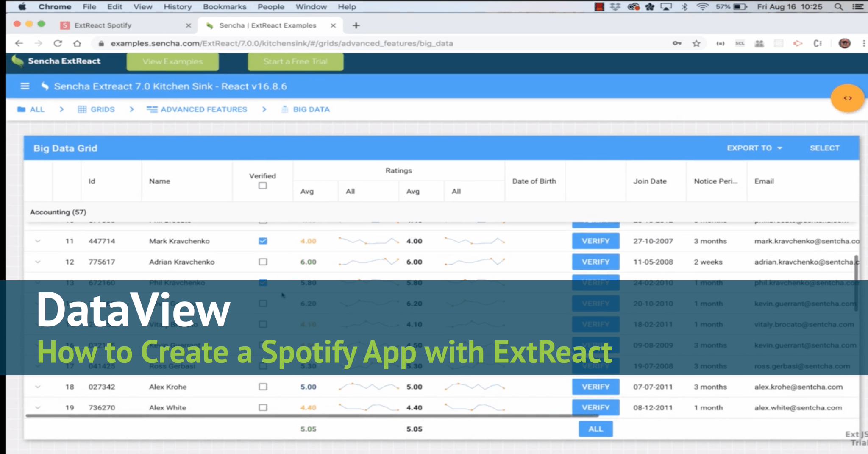The height and width of the screenshot is (454, 868).
Task: Check Verified for Adrian Kravchenko
Action: point(263,262)
